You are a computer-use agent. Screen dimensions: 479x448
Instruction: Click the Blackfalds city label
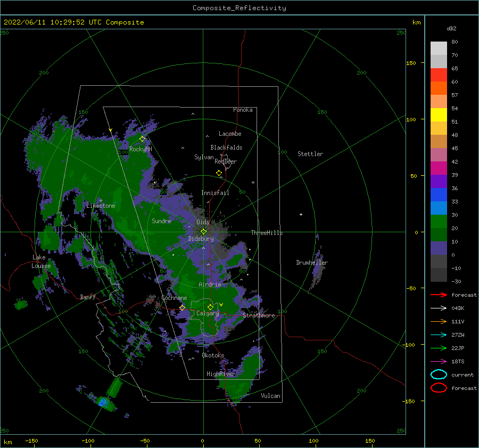(x=226, y=148)
